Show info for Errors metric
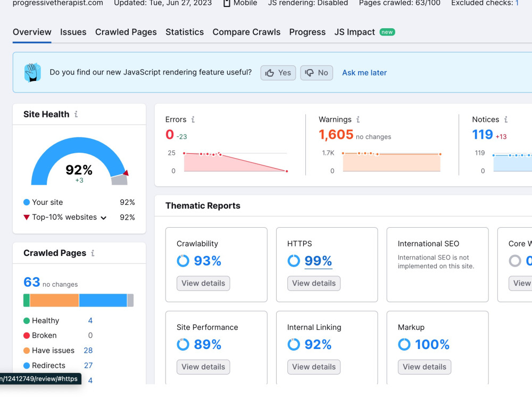This screenshot has height=399, width=532. 193,119
